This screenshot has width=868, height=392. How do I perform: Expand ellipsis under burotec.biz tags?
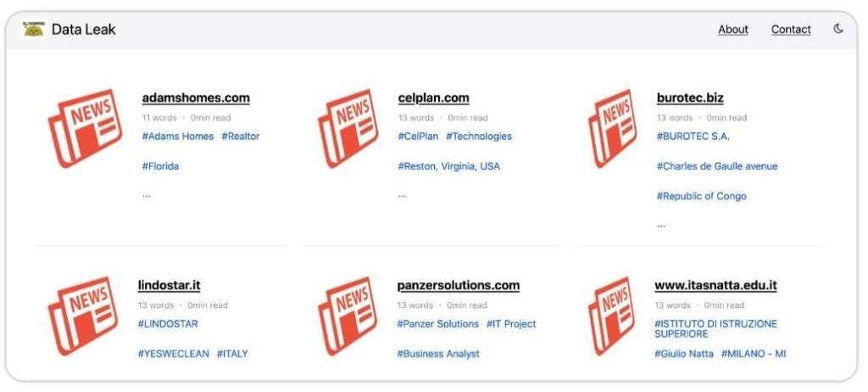click(661, 225)
